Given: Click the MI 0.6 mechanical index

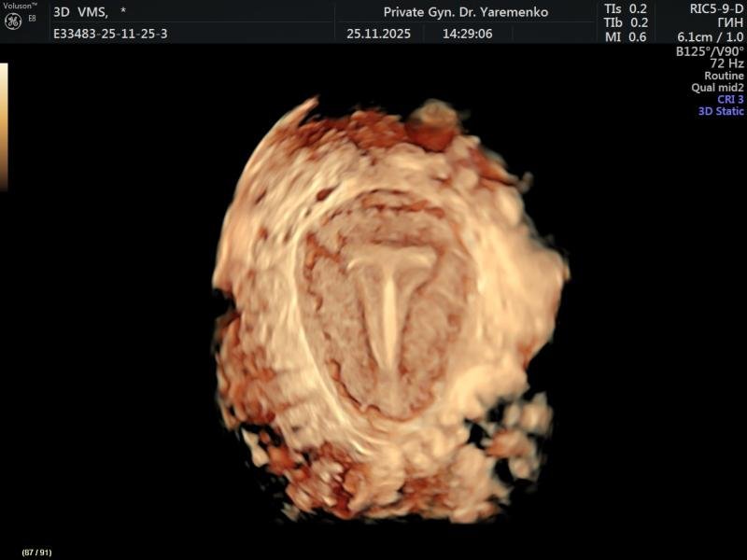Looking at the screenshot, I should pyautogui.click(x=625, y=36).
